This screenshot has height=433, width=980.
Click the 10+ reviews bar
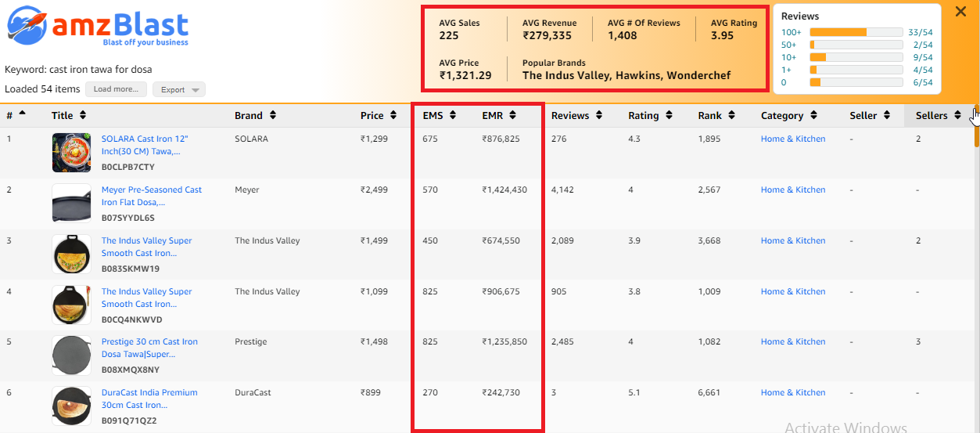point(856,57)
